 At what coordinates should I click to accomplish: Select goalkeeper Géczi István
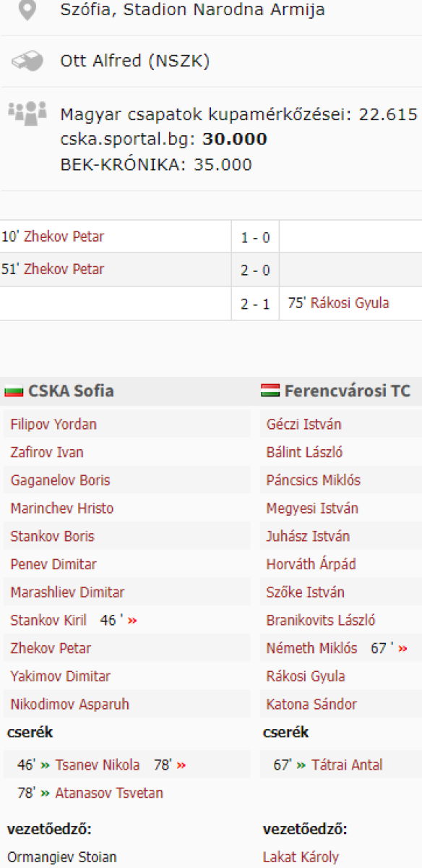[x=303, y=425]
